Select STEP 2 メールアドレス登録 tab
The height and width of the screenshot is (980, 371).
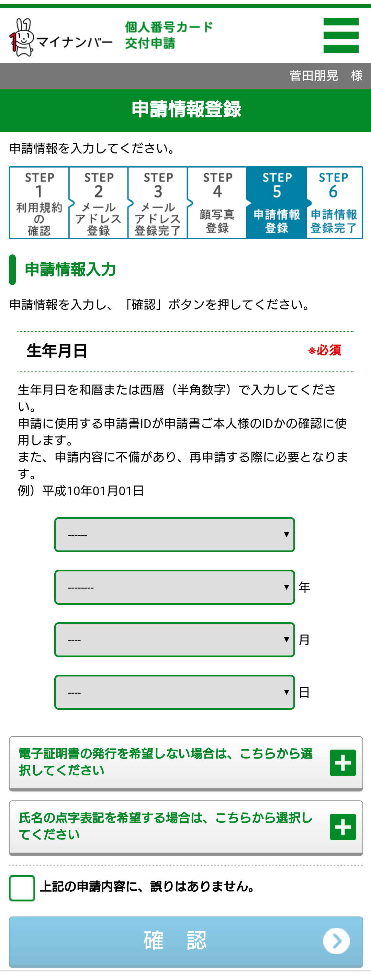[98, 203]
